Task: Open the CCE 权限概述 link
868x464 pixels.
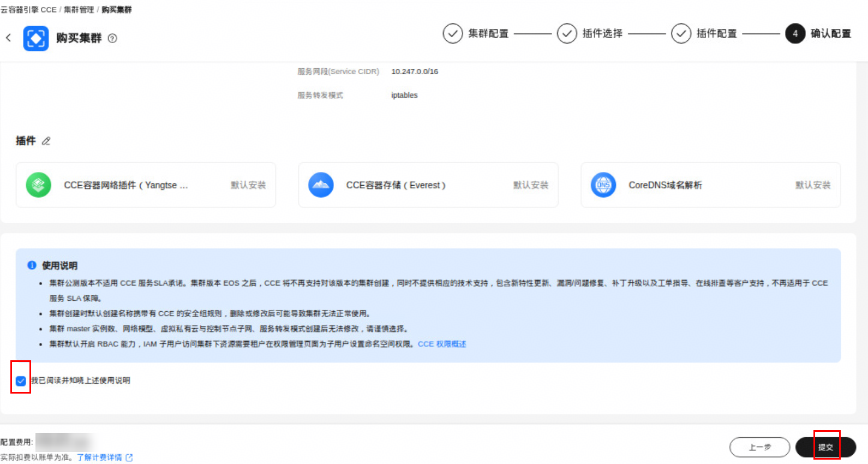Action: click(x=442, y=344)
